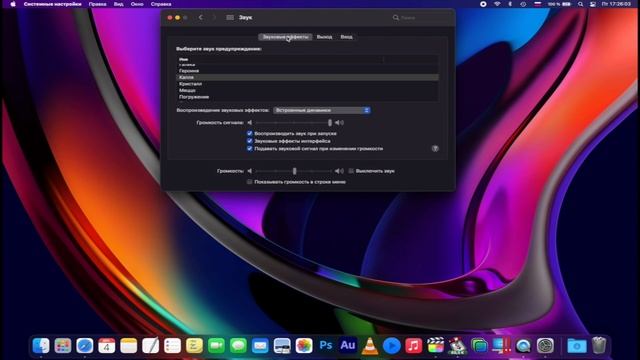
Task: Open Music app in the Dock
Action: pos(413,346)
